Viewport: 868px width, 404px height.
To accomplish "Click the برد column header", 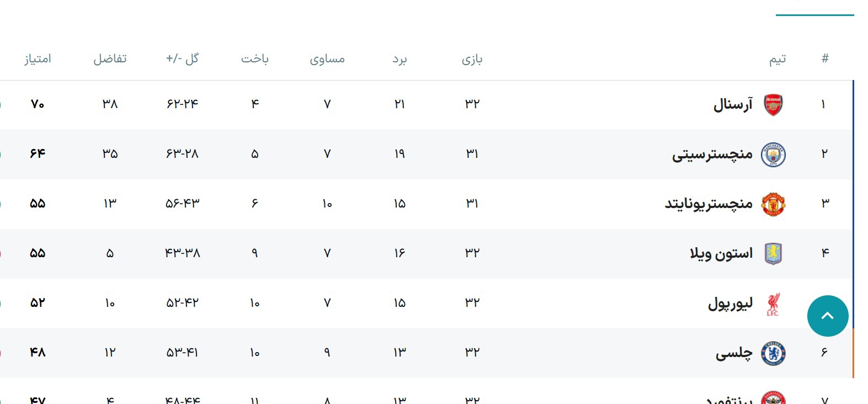I will 400,59.
